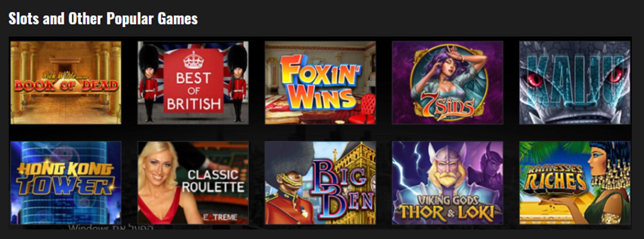Open the Book of Dead slot game
Screen dimensions: 644x239
[66, 83]
